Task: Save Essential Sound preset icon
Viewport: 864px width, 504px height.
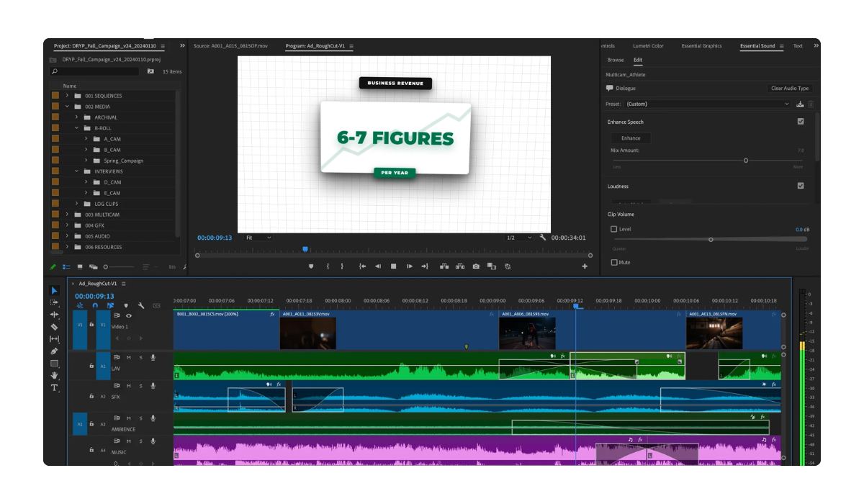Action: (x=800, y=104)
